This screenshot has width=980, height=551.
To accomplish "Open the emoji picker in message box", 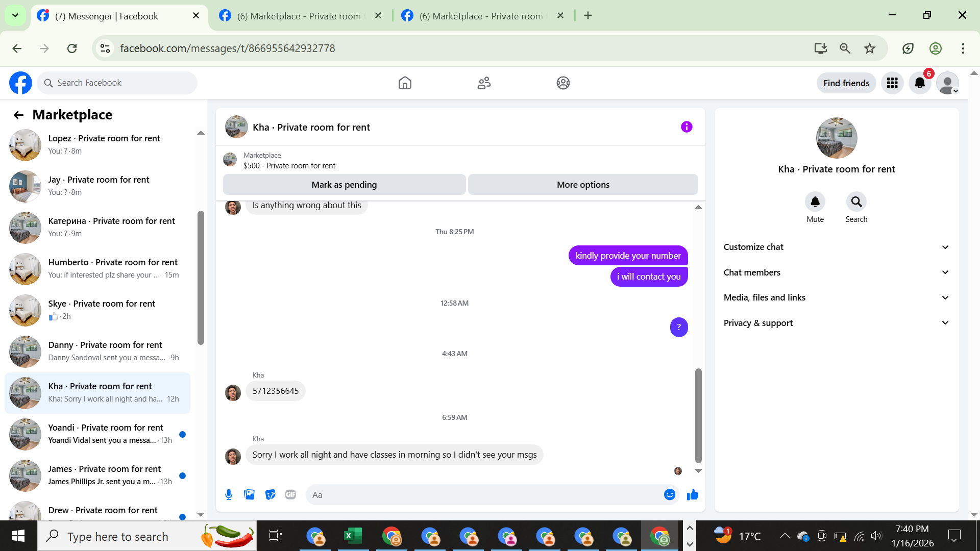I will pos(669,494).
